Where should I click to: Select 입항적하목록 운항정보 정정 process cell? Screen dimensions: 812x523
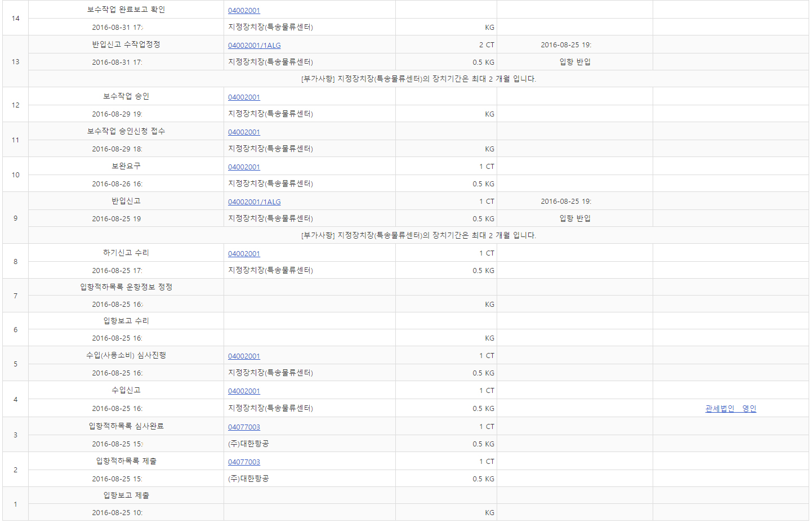[126, 287]
